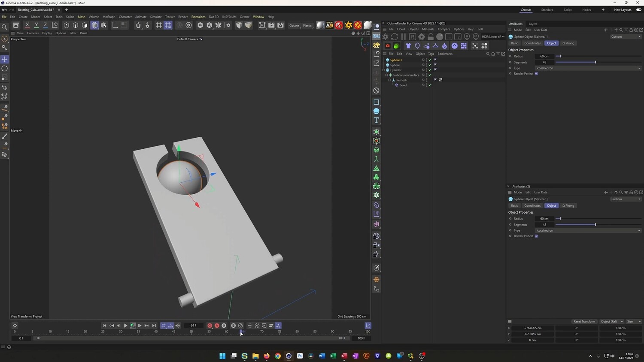644x362 pixels.
Task: Open the Simulate menu
Action: tap(156, 17)
